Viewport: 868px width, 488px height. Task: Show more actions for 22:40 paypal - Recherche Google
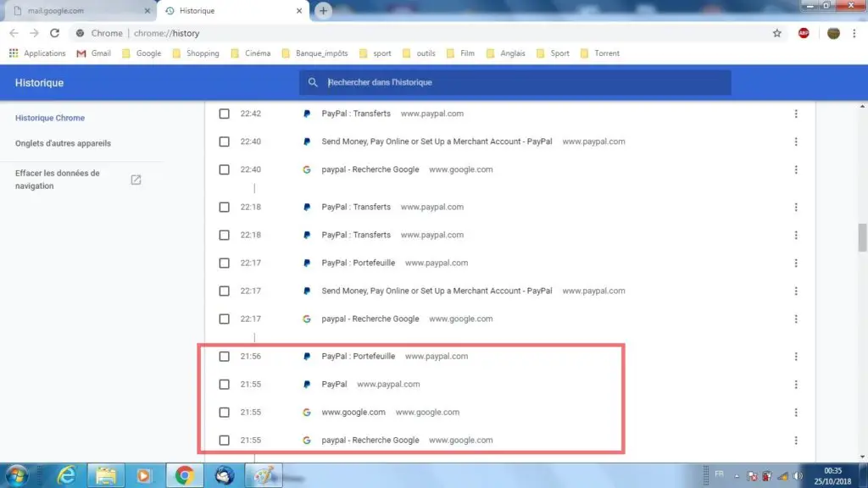(796, 169)
